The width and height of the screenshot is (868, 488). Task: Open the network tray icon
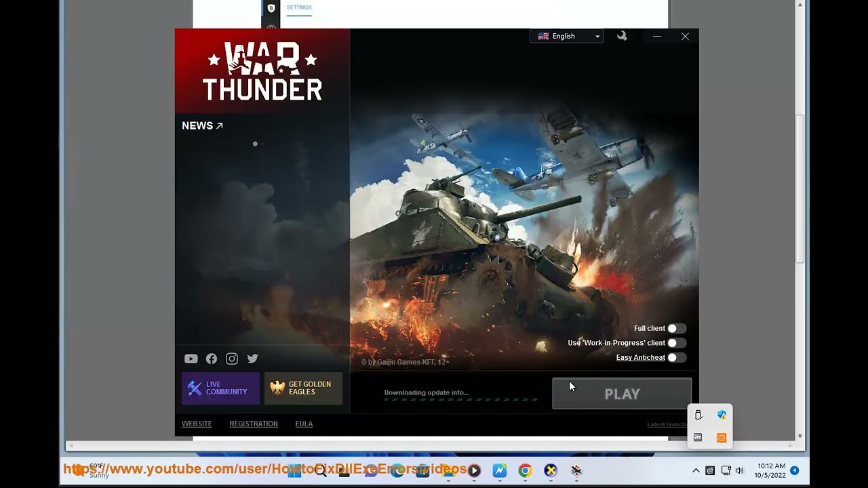(x=726, y=470)
